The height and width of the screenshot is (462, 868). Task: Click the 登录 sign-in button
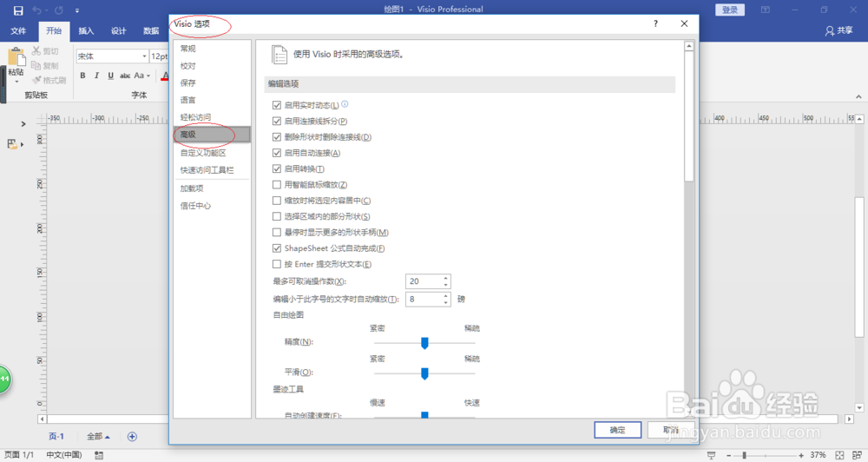point(730,10)
